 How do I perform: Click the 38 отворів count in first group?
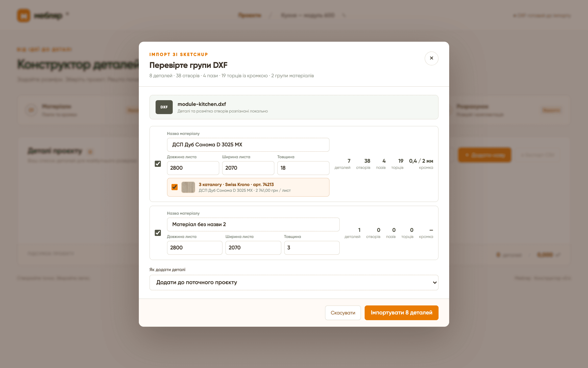coord(363,164)
